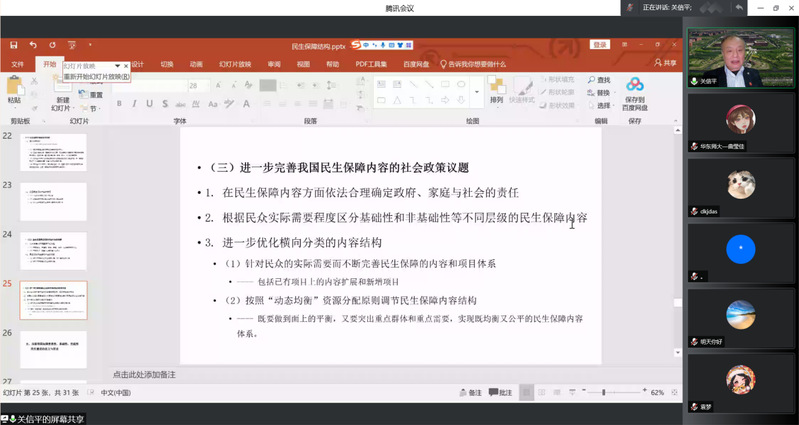Screen dimensions: 799x425
Task: Click the Font Color (A) button
Action: pyautogui.click(x=246, y=103)
